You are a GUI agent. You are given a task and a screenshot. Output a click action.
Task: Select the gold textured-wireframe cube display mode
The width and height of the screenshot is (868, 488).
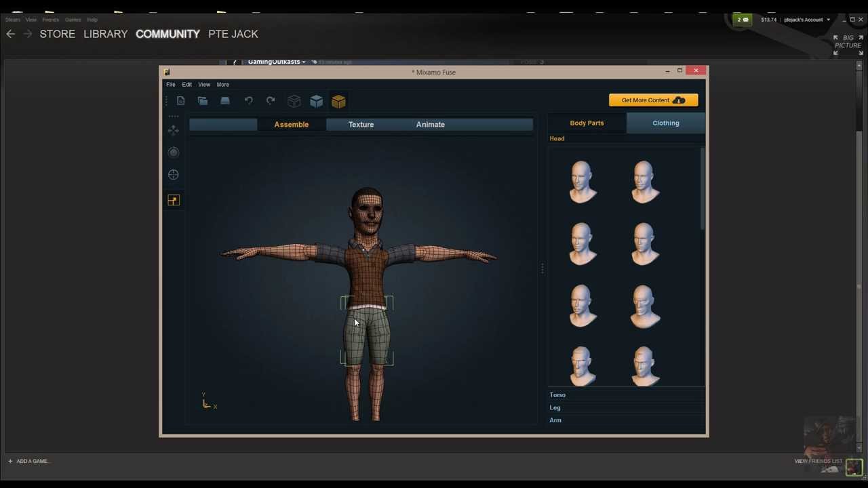click(338, 101)
